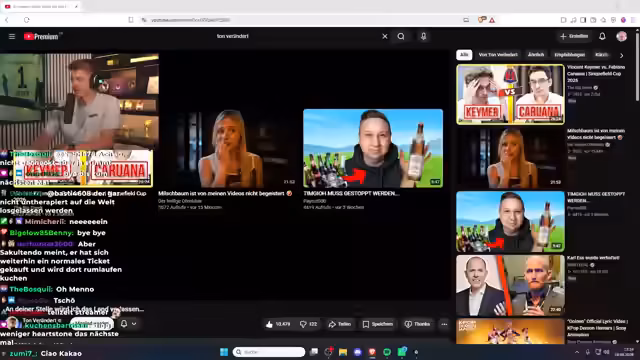Select the 'Alle' filter chip
This screenshot has width=640, height=360.
coord(464,55)
